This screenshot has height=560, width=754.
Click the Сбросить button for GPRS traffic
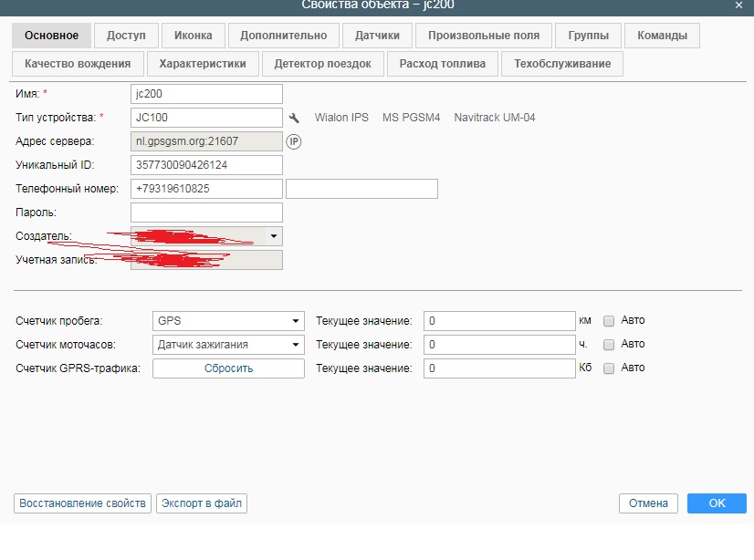coord(228,368)
